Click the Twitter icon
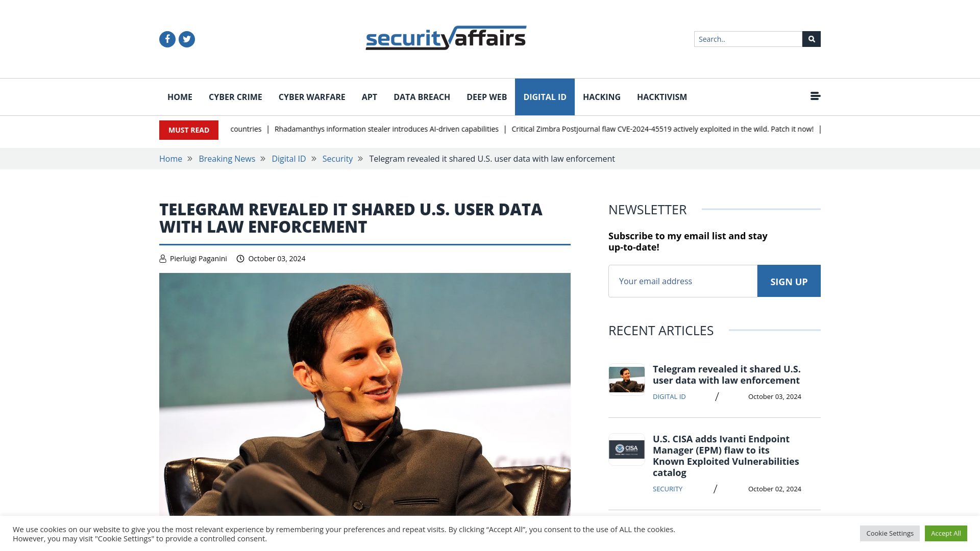This screenshot has width=980, height=551. point(186,39)
